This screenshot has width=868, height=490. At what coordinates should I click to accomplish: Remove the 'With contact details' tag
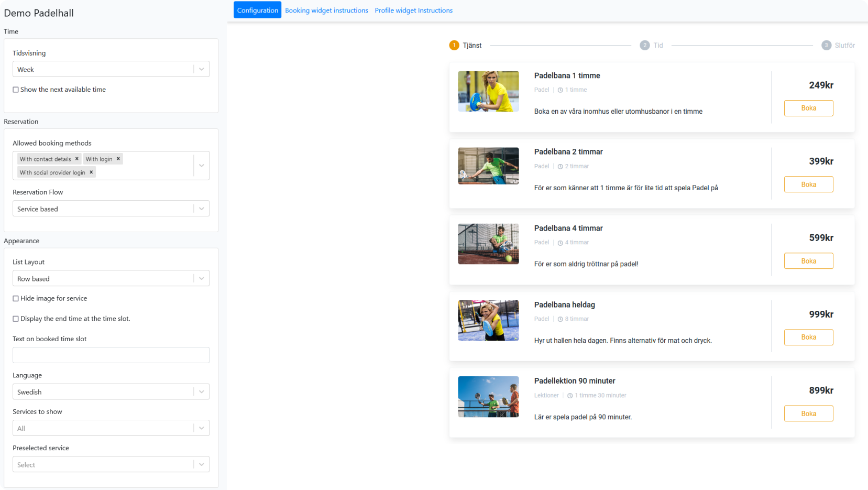[x=77, y=159]
